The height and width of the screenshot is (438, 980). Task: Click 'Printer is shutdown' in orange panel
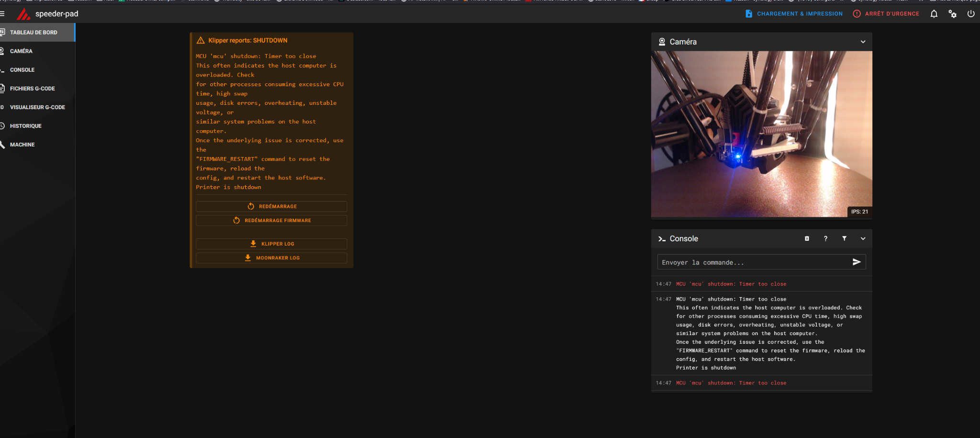(229, 187)
